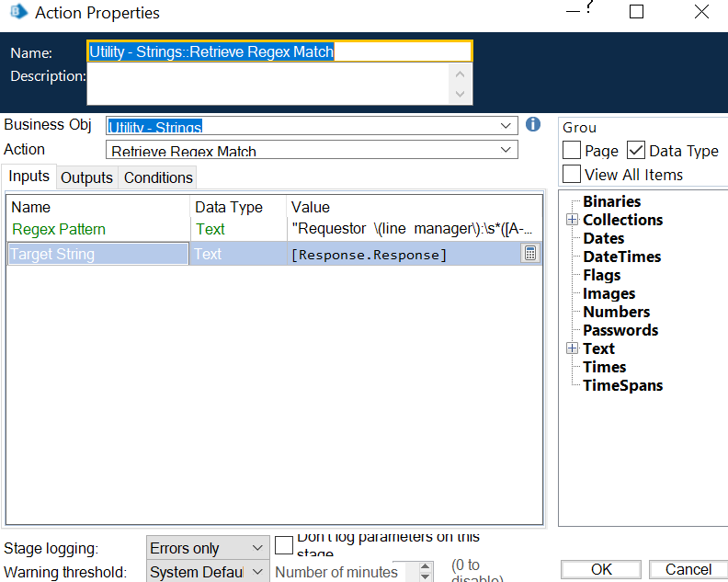Click the Blue Prism window icon
Viewport: 728px width, 582px height.
(16, 13)
